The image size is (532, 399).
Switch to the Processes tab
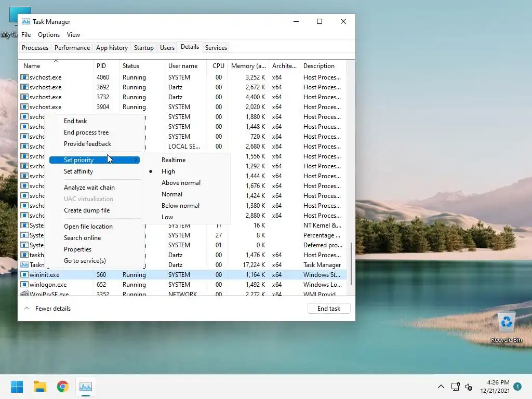[35, 47]
